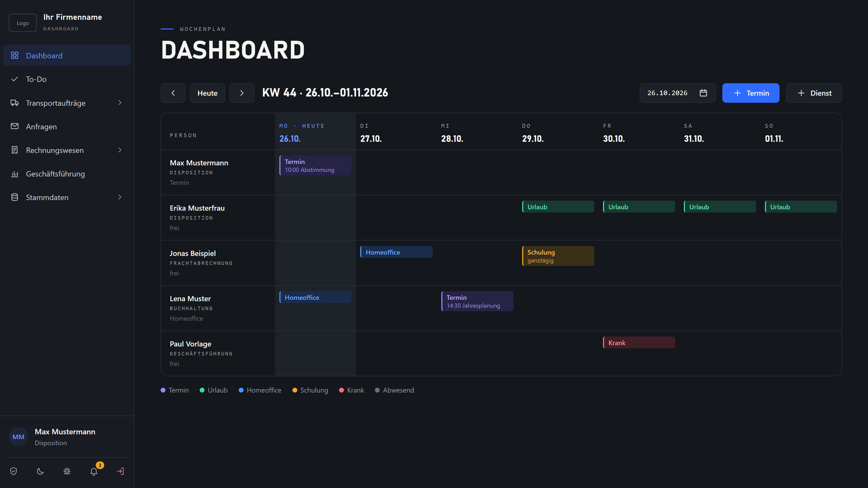Open the calendar icon in date field

click(x=703, y=93)
